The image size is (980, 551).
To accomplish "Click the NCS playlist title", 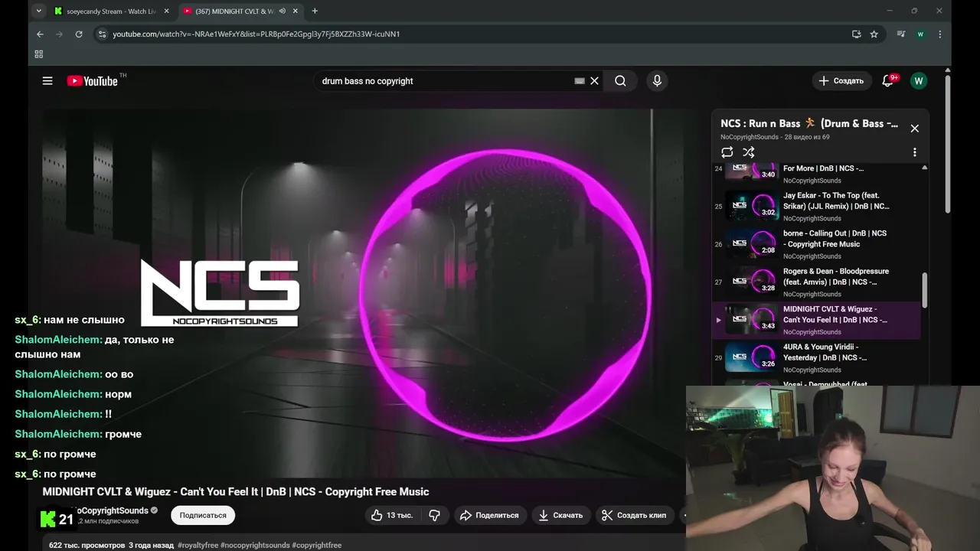I will click(x=809, y=123).
